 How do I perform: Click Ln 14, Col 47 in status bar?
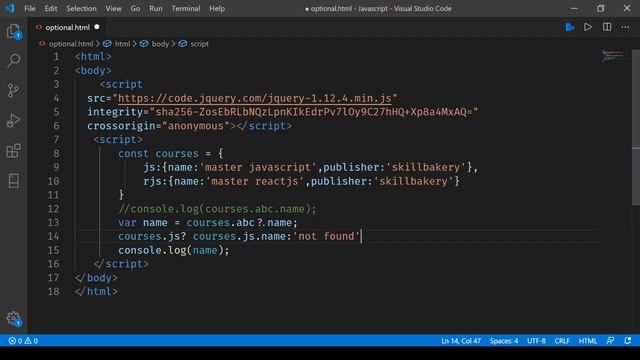(461, 341)
